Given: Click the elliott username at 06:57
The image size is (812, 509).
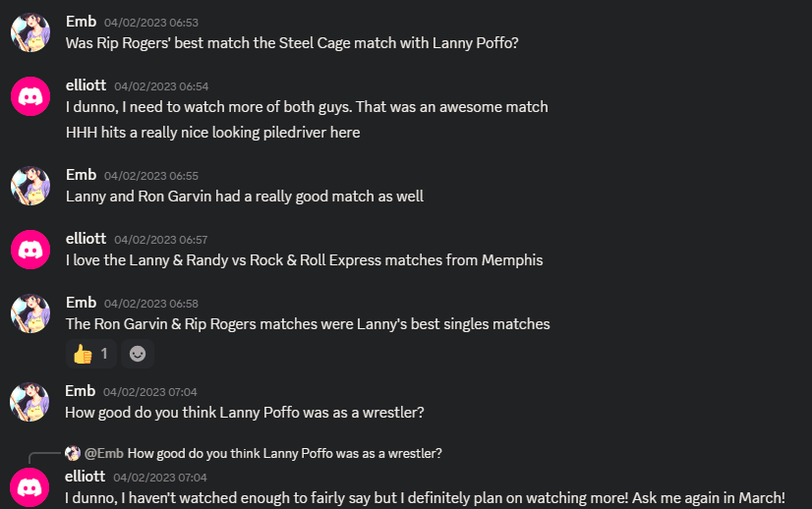Looking at the screenshot, I should (x=86, y=238).
